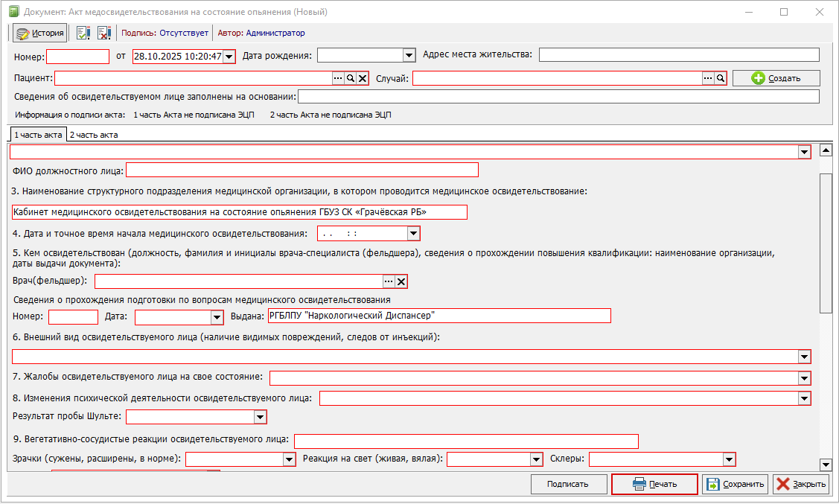Open the Реакция на свет dropdown
839x504 pixels.
[x=536, y=459]
